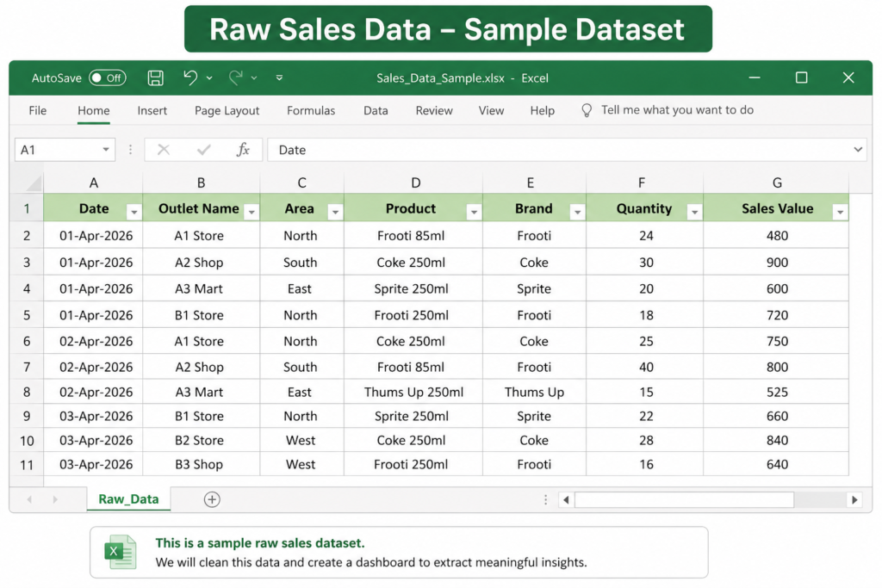Open the Brand column filter dropdown
The image size is (882, 588).
point(577,212)
